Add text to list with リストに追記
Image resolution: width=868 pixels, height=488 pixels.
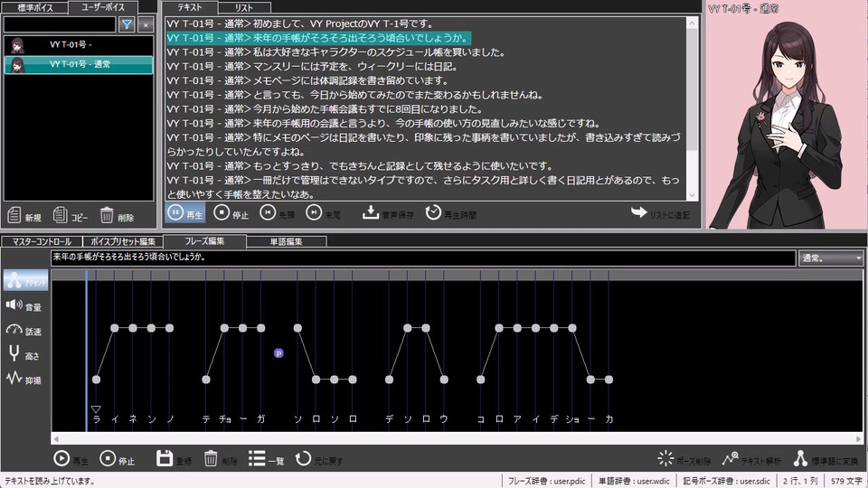[660, 213]
